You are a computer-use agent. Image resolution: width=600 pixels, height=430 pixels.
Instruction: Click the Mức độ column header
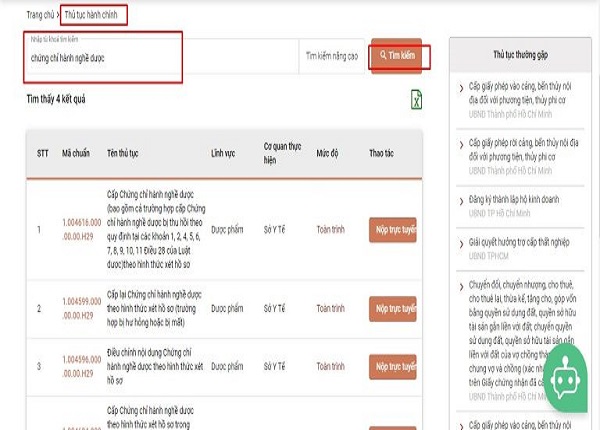(x=327, y=153)
